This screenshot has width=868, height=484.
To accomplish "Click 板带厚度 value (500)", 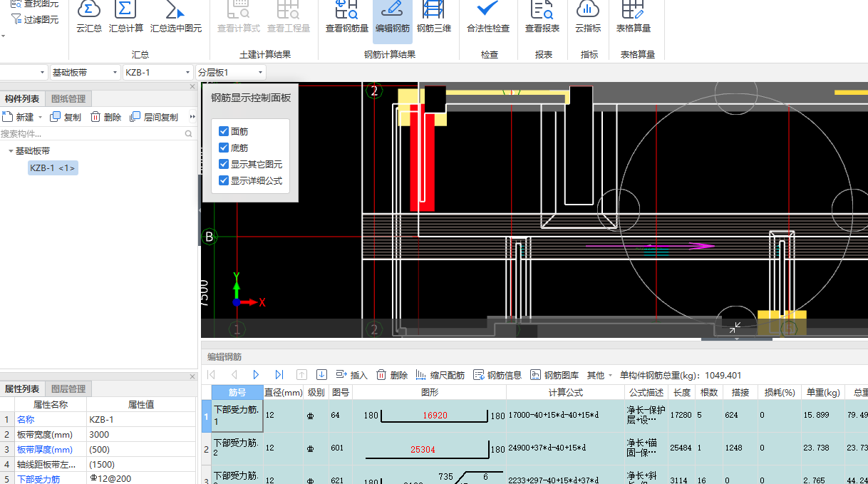I will pos(141,449).
